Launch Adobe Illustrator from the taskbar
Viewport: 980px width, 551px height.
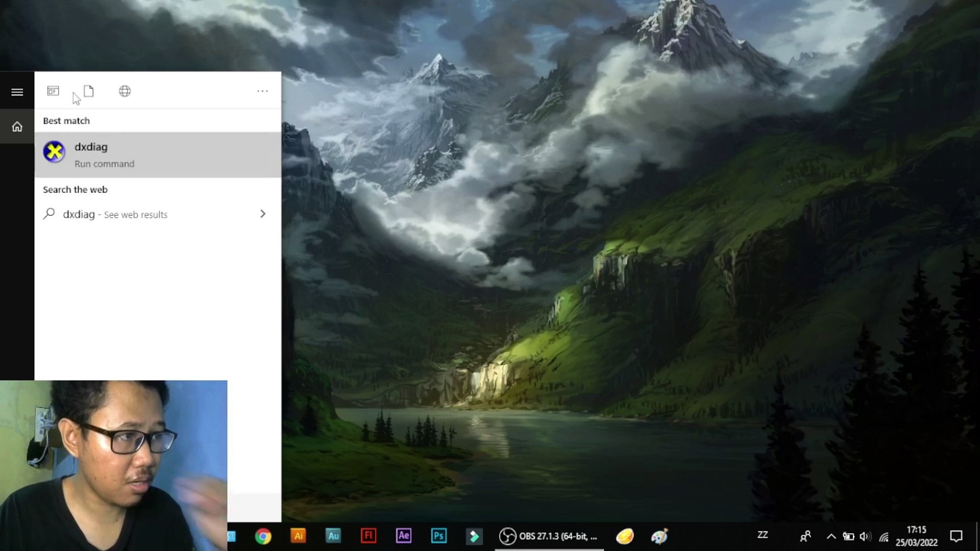[298, 536]
